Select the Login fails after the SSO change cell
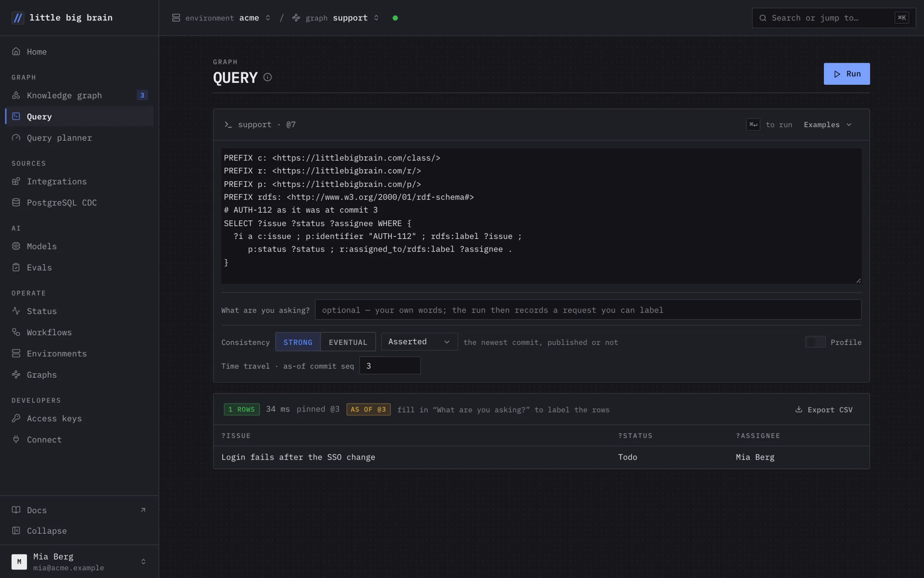 tap(298, 457)
